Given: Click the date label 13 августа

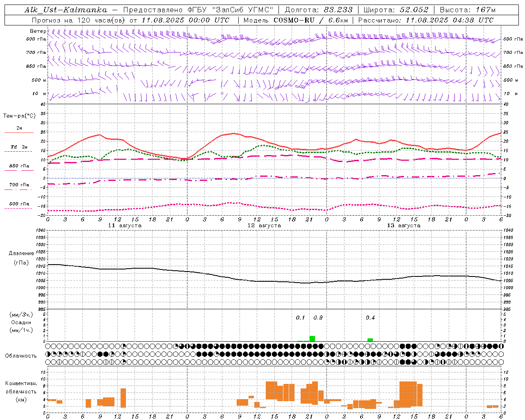Looking at the screenshot, I should 404,226.
